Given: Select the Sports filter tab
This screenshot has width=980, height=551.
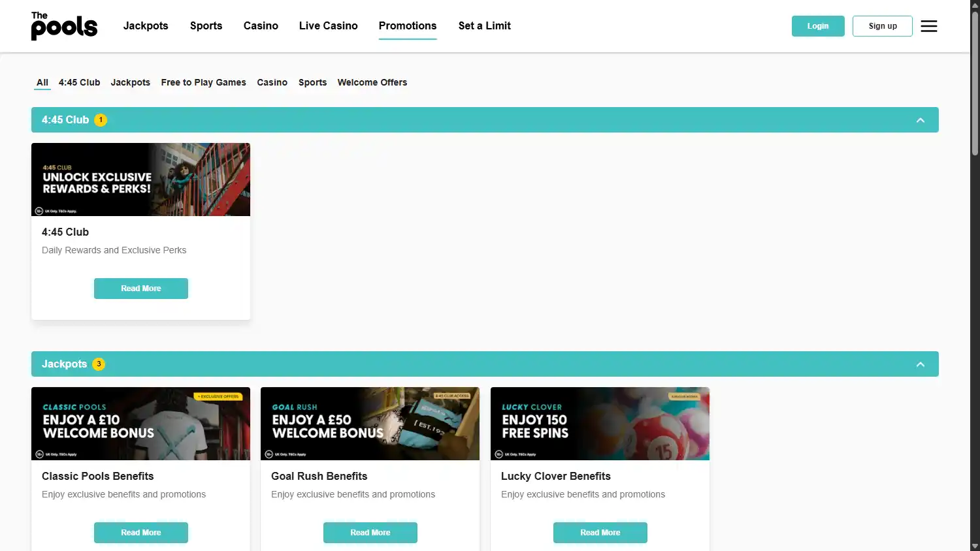Looking at the screenshot, I should coord(313,82).
